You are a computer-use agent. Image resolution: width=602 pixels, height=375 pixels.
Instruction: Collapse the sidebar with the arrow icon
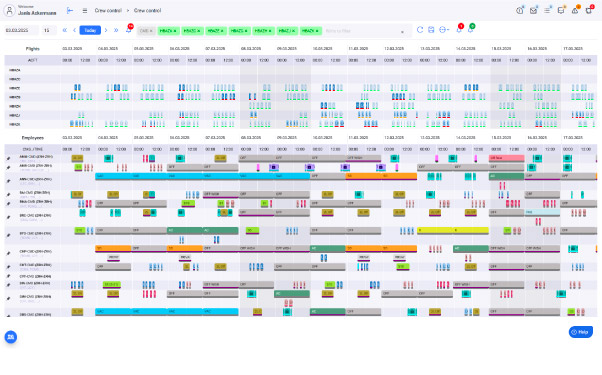(70, 11)
